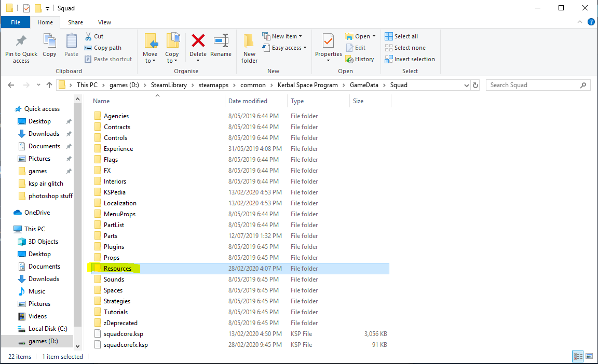This screenshot has height=364, width=598.
Task: Click the Copy ribbon icon
Action: pyautogui.click(x=50, y=41)
